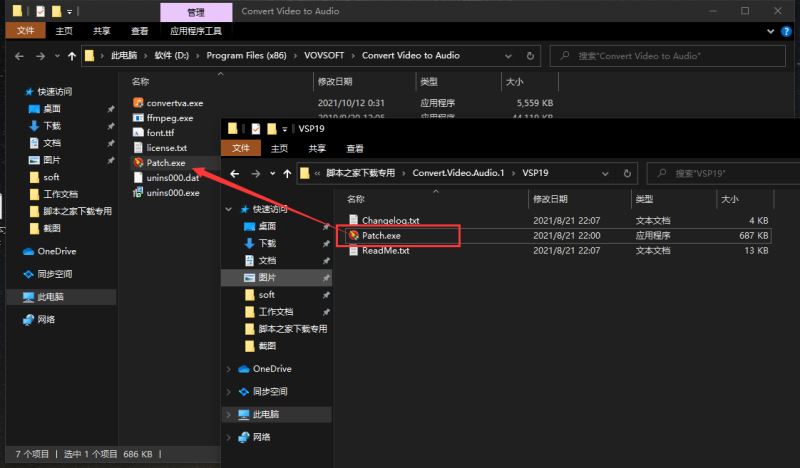Open recent locations dropdown in VSP19 window
The width and height of the screenshot is (800, 468).
point(272,174)
